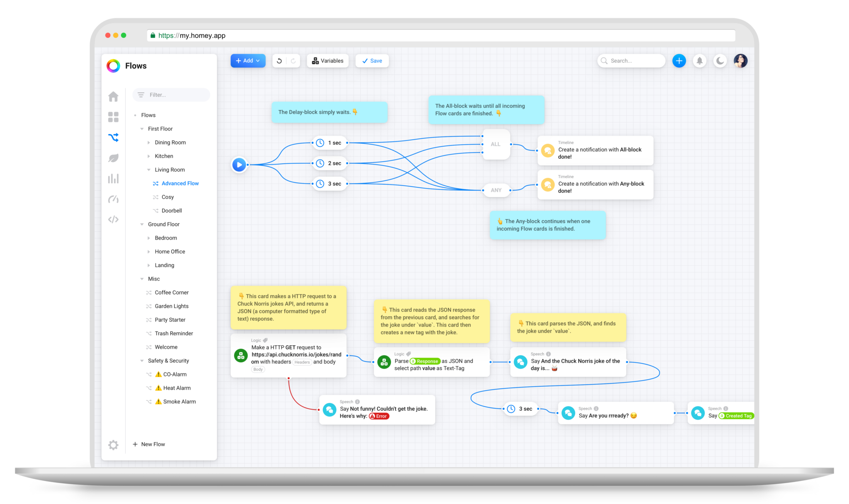The height and width of the screenshot is (504, 849).
Task: Open the Variables button
Action: pos(327,61)
